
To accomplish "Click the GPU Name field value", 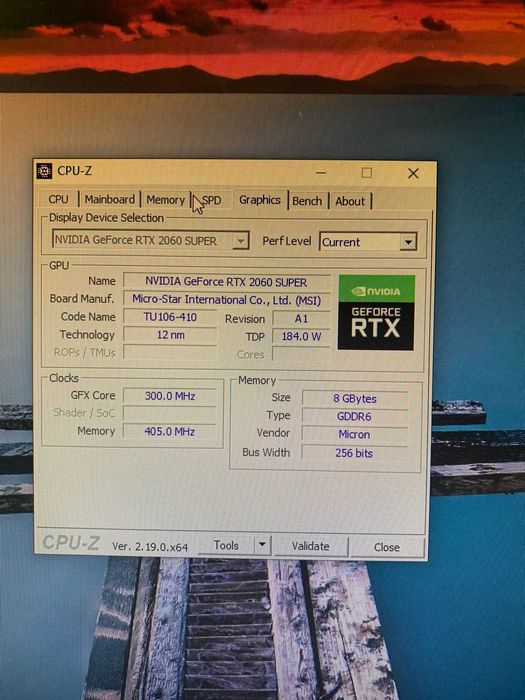I will (x=226, y=282).
